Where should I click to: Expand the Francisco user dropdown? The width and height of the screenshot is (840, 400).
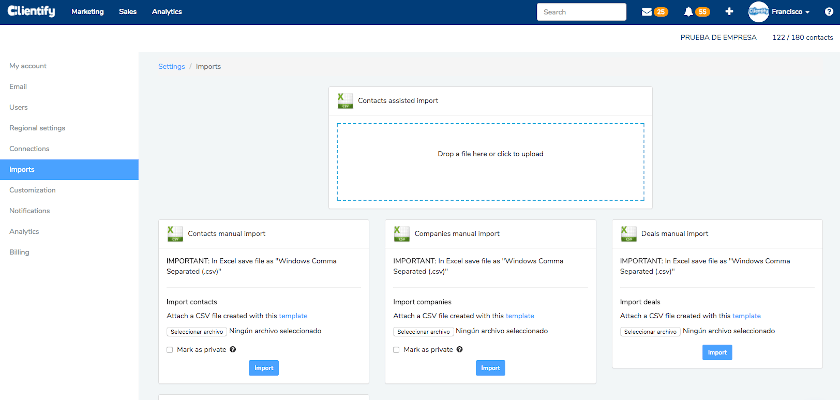[x=790, y=12]
